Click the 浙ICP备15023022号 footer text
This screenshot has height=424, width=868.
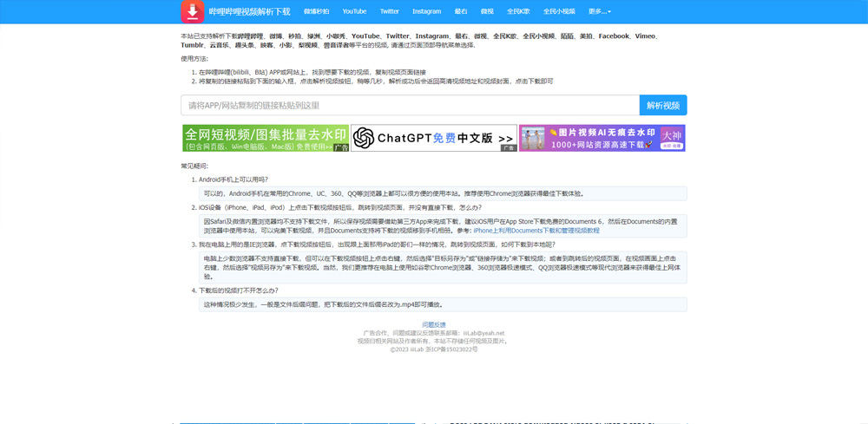click(x=453, y=349)
